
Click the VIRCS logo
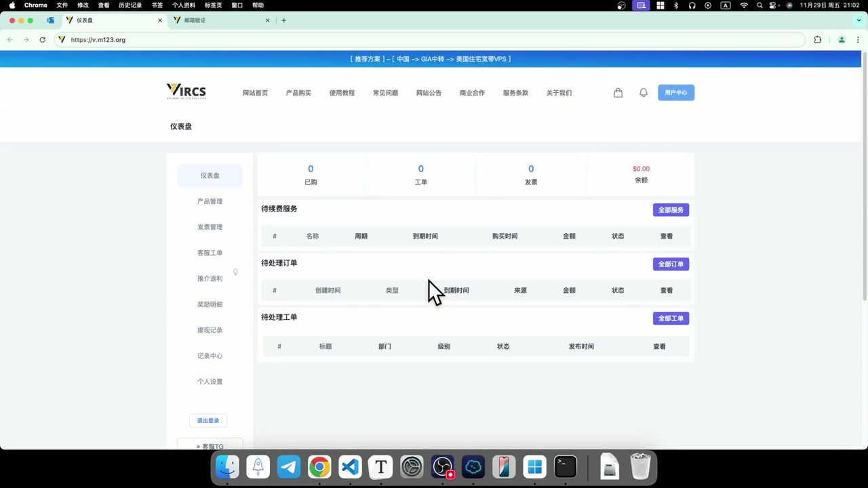(186, 91)
